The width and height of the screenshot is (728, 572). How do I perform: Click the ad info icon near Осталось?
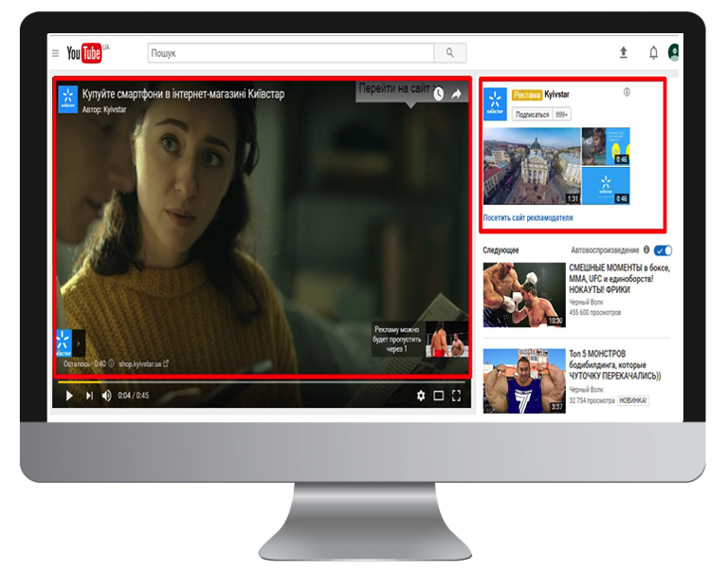[112, 364]
